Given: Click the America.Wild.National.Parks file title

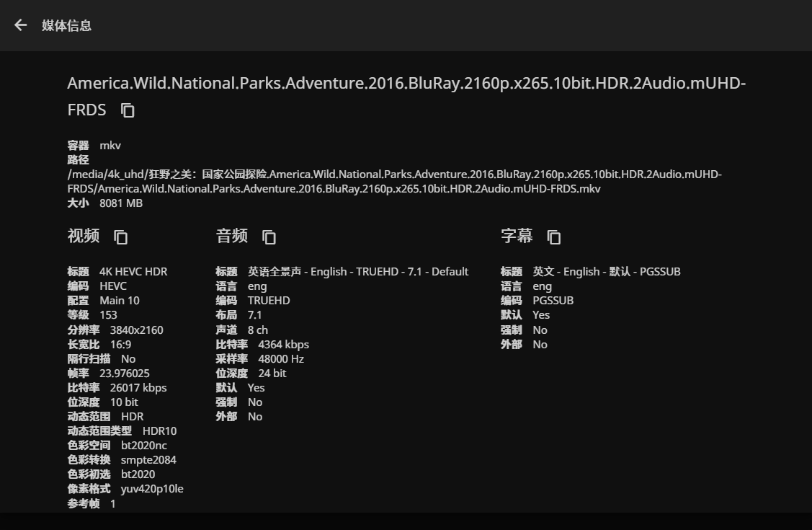Looking at the screenshot, I should (406, 84).
